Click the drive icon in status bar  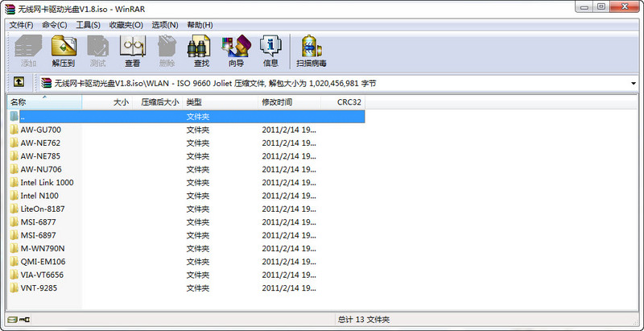13,319
